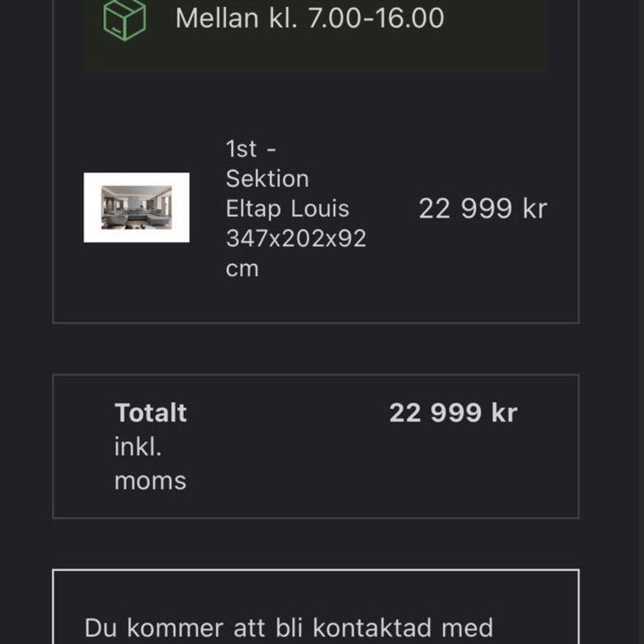644x644 pixels.
Task: Click the 'Sektion' product name word
Action: (x=267, y=179)
